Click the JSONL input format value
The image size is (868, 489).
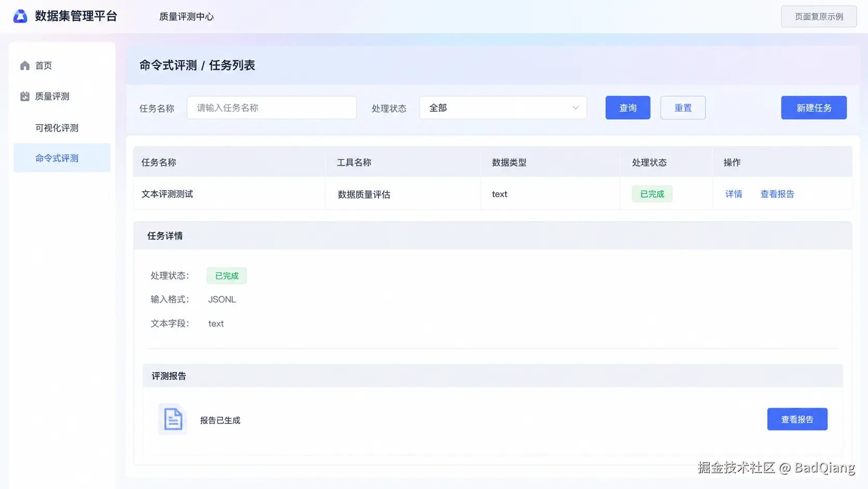click(222, 299)
